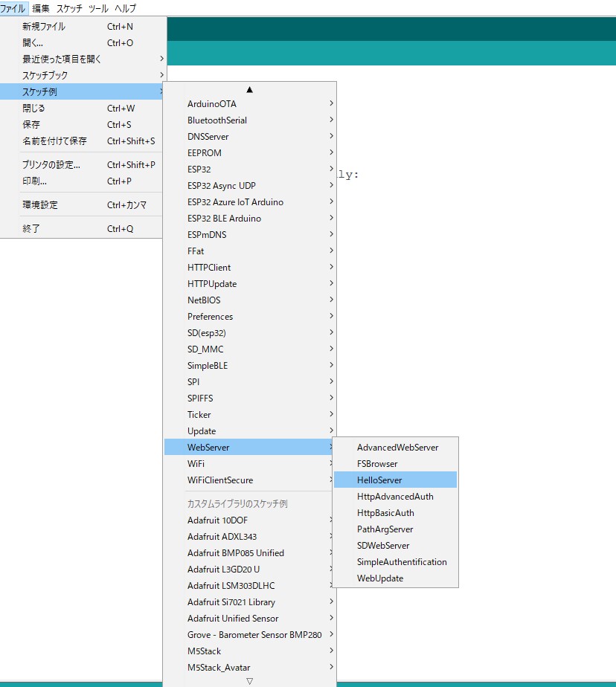Open the ESP32 examples submenu

[249, 169]
